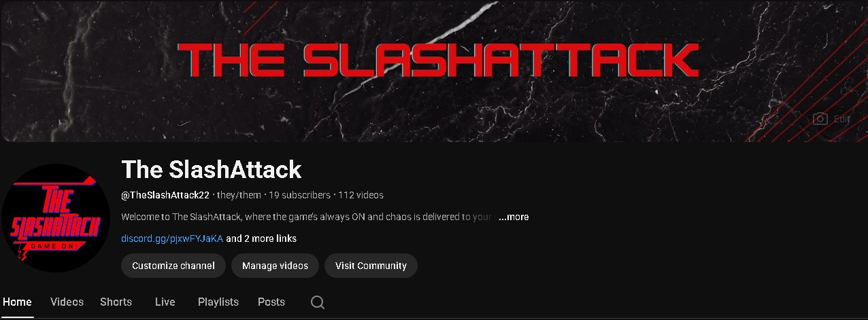Viewport: 868px width, 320px height.
Task: Open Manage videos
Action: (275, 266)
